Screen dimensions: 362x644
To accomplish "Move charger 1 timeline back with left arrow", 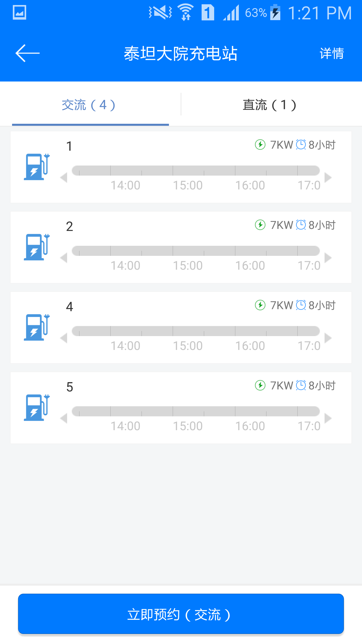I will point(64,178).
